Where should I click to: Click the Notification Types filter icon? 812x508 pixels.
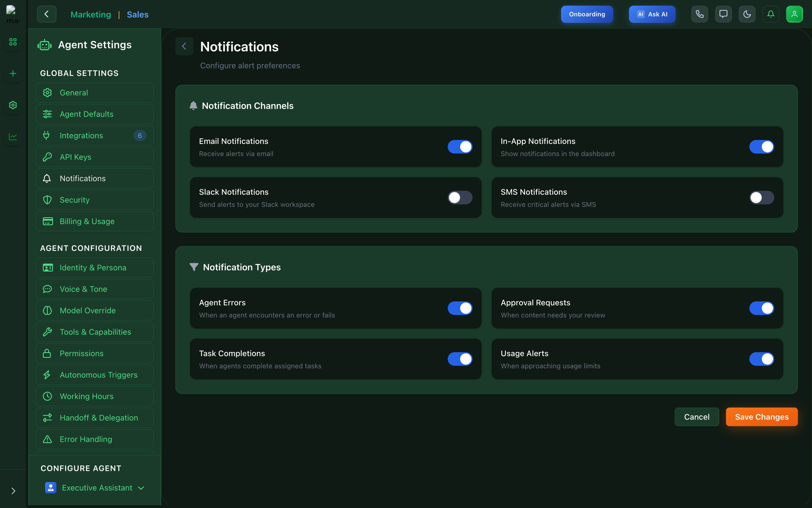pos(194,267)
